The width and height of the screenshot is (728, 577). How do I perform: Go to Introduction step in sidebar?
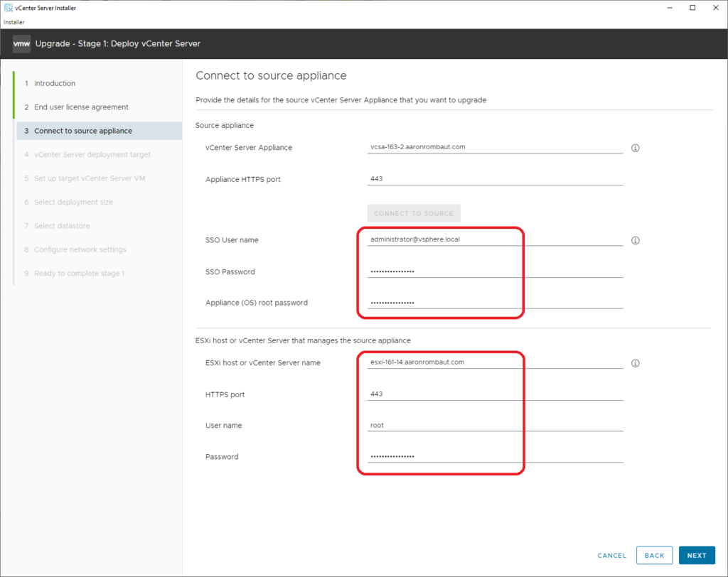[55, 83]
